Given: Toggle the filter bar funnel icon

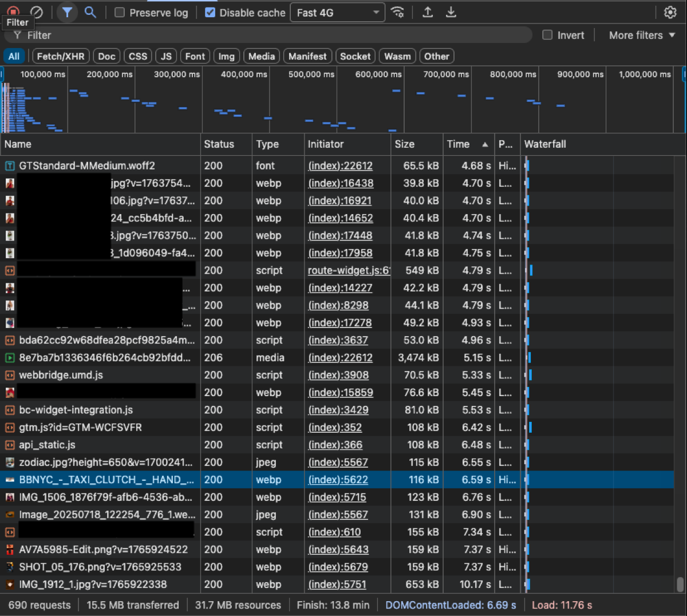Looking at the screenshot, I should [x=67, y=12].
